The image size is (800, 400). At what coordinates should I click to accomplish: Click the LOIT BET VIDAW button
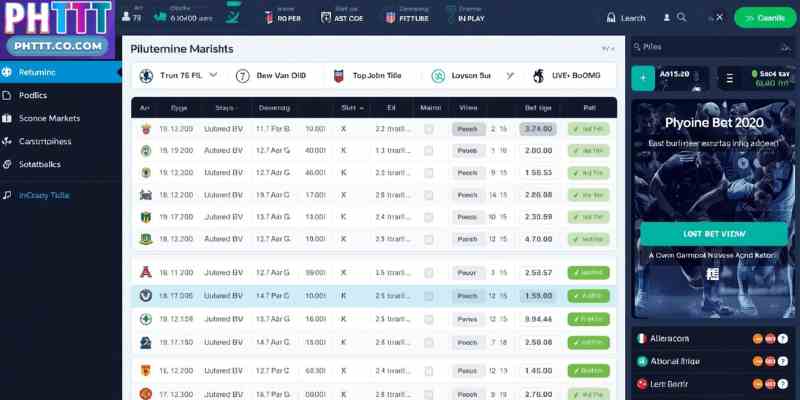(714, 234)
